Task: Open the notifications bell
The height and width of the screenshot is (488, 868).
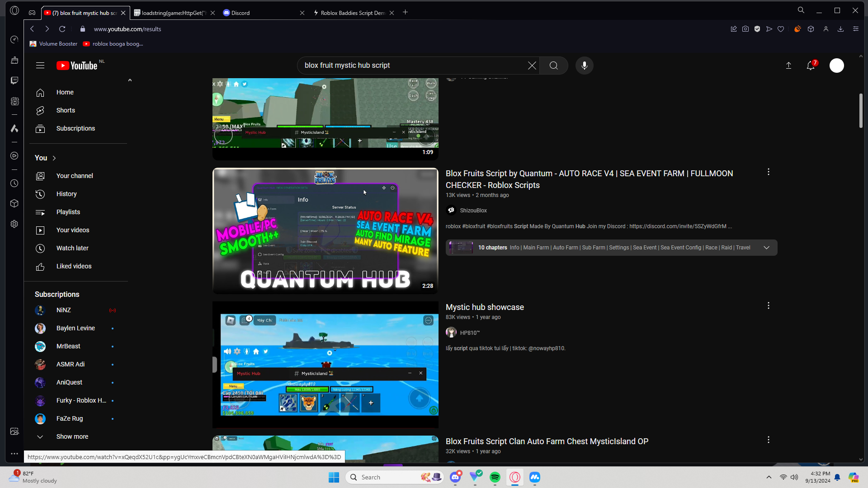Action: point(811,66)
